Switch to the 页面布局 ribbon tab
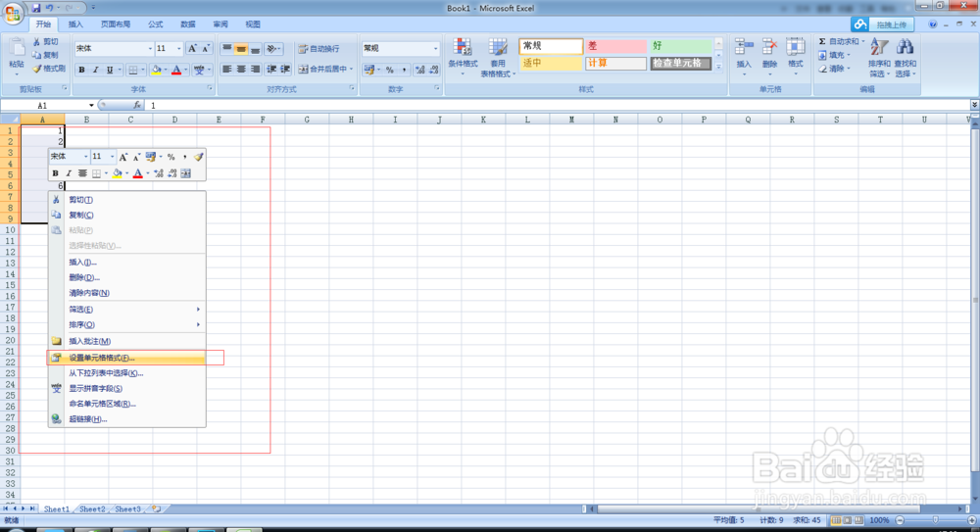 pos(116,24)
